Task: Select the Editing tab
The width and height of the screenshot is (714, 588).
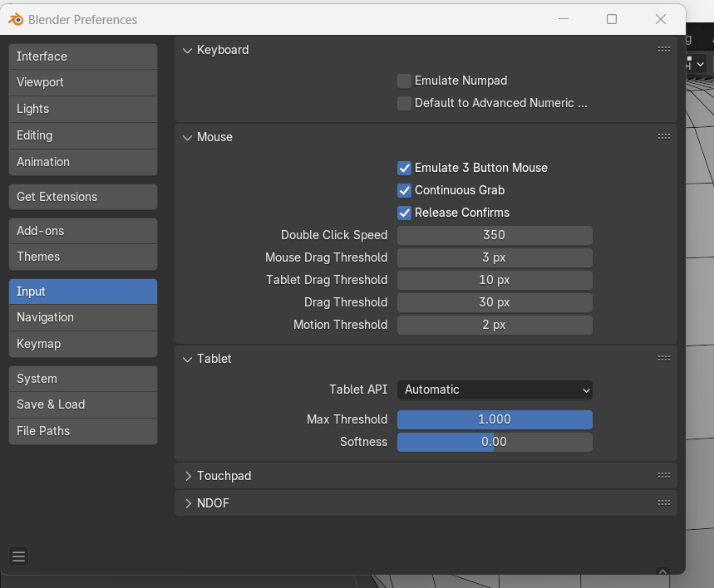Action: click(83, 135)
